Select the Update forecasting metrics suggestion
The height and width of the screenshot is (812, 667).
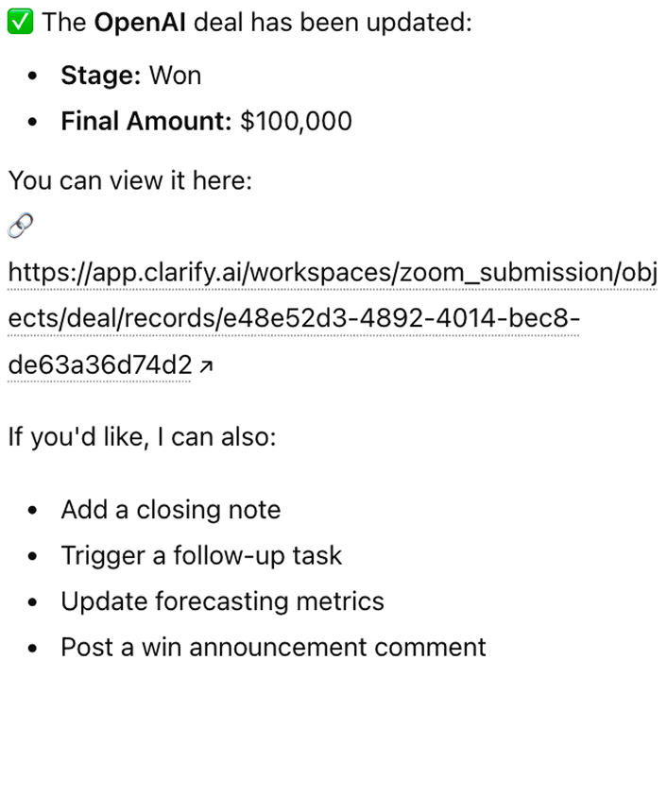222,601
